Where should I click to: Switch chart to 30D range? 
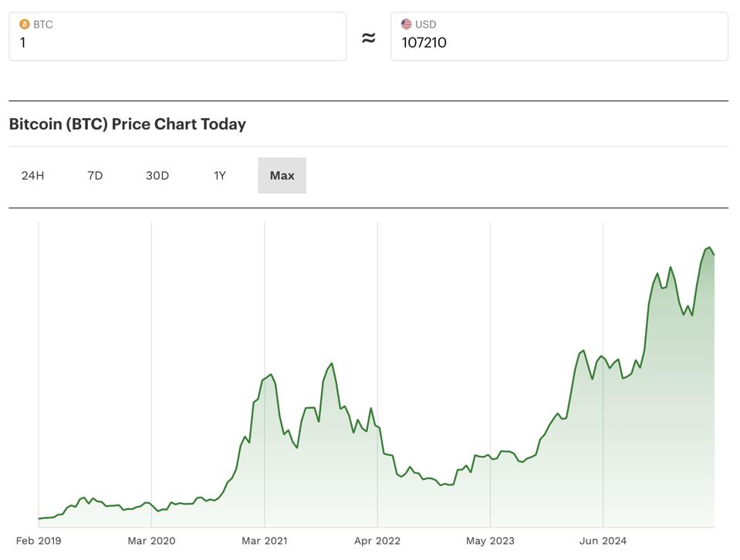click(x=157, y=176)
